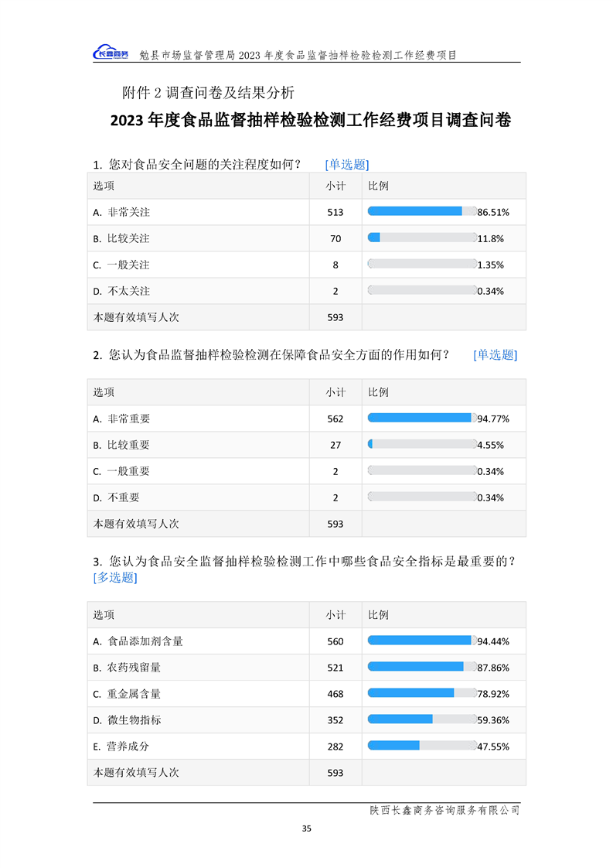Click the count 562 cell

pos(335,419)
